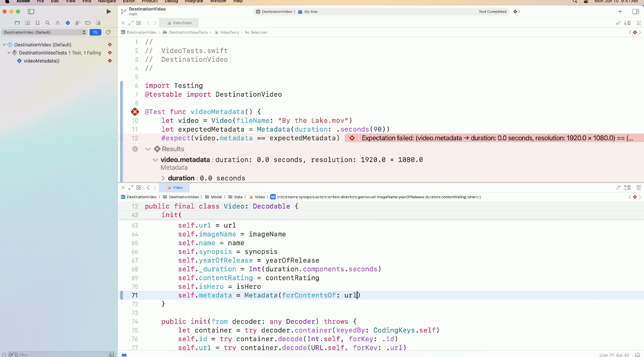Click No Selection in top jump bar
The height and width of the screenshot is (357, 644).
click(256, 32)
